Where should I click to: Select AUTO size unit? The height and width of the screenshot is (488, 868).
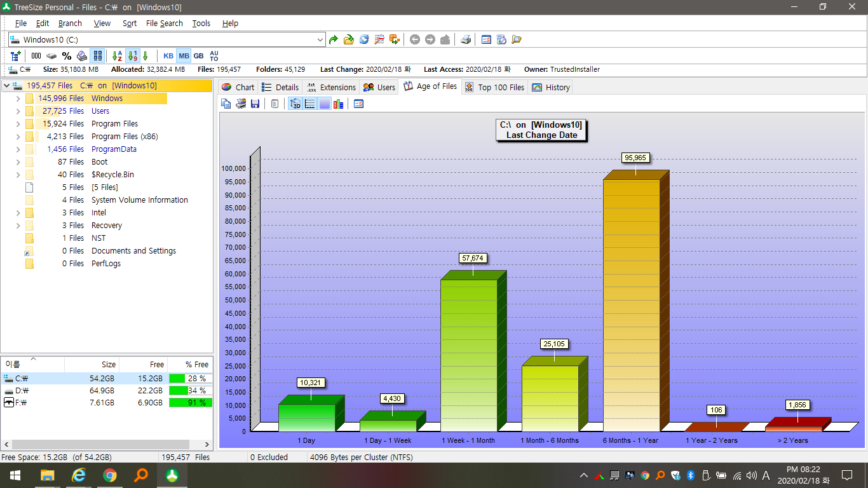pyautogui.click(x=214, y=56)
